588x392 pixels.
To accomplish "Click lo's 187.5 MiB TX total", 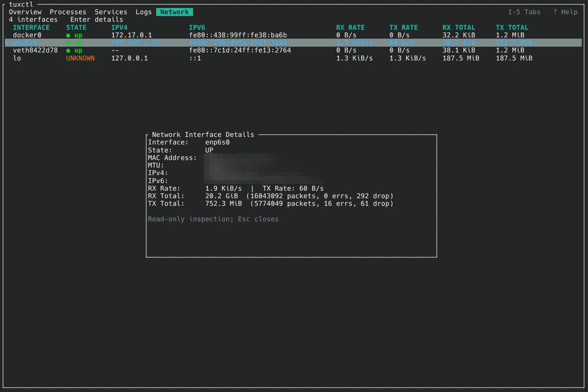I will click(x=514, y=58).
